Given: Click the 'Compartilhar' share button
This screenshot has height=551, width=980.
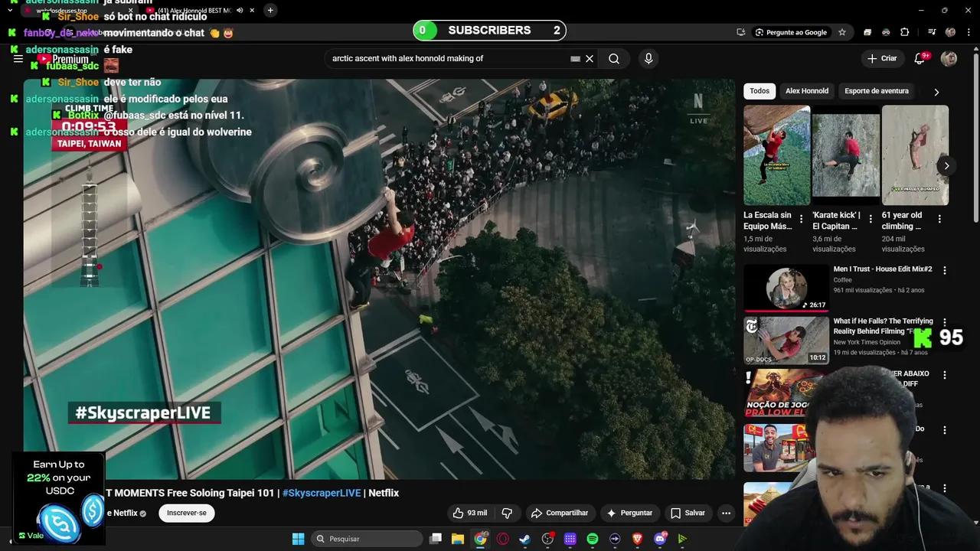Looking at the screenshot, I should [x=560, y=513].
